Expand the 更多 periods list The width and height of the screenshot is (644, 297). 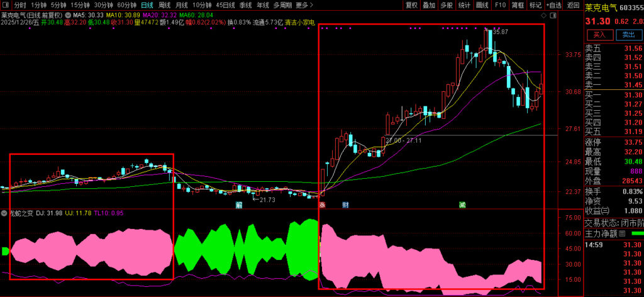tap(304, 5)
